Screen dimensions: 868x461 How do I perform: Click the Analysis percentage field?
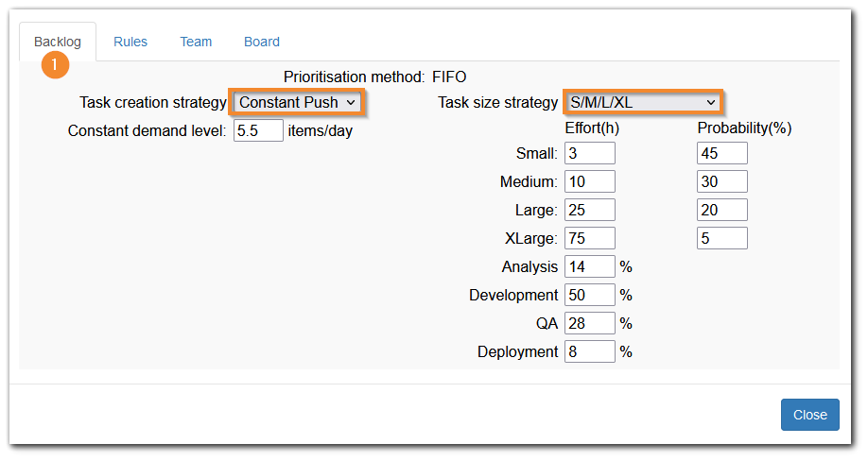(590, 266)
